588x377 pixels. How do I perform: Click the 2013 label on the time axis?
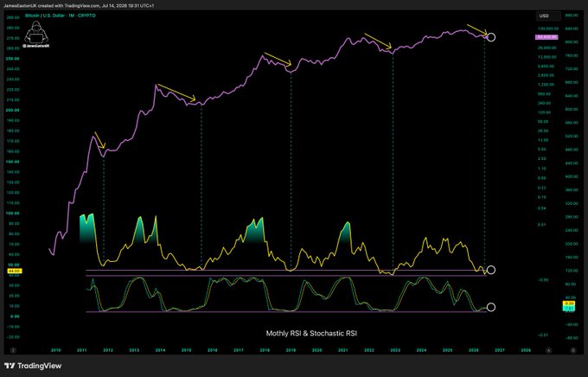click(x=134, y=350)
